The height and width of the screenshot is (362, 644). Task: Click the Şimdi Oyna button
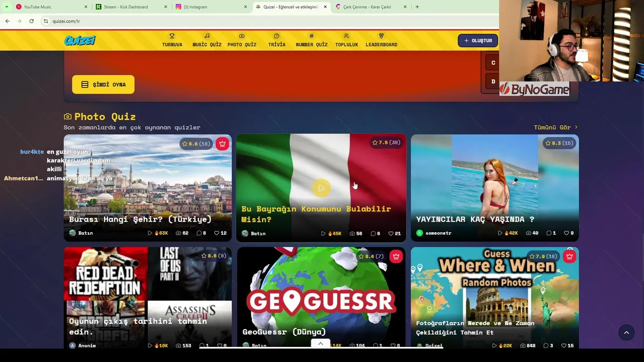(x=103, y=84)
